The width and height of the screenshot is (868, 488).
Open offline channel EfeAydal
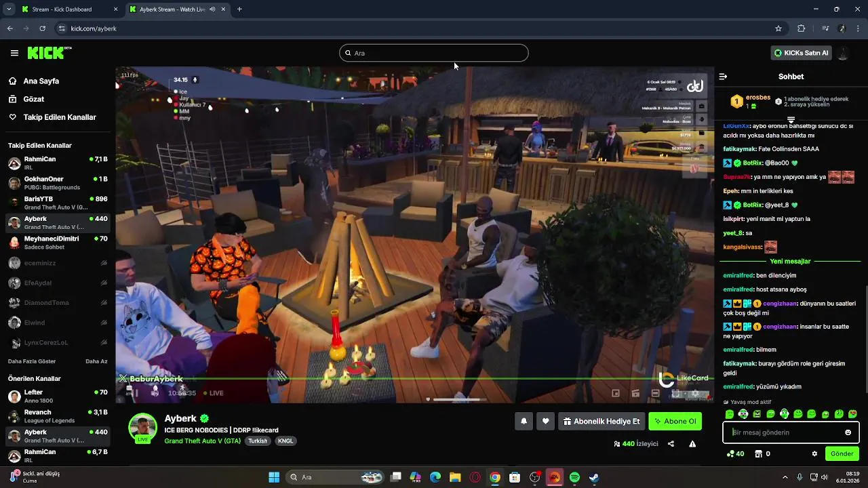pyautogui.click(x=58, y=283)
